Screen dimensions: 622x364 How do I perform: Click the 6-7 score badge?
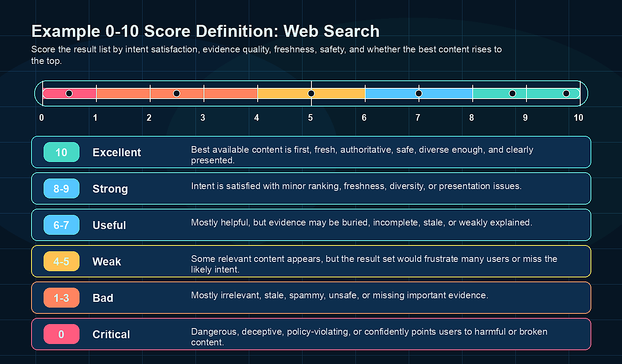pos(61,225)
